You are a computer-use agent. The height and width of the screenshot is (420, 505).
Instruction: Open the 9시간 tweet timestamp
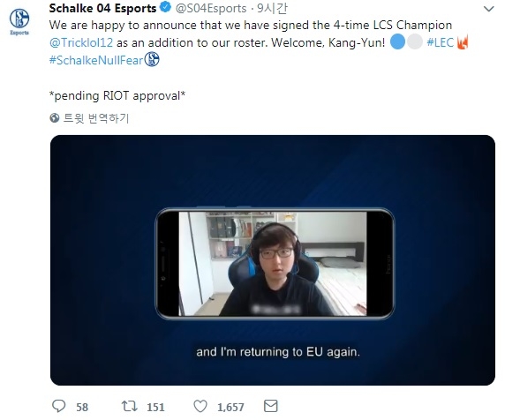pyautogui.click(x=272, y=8)
